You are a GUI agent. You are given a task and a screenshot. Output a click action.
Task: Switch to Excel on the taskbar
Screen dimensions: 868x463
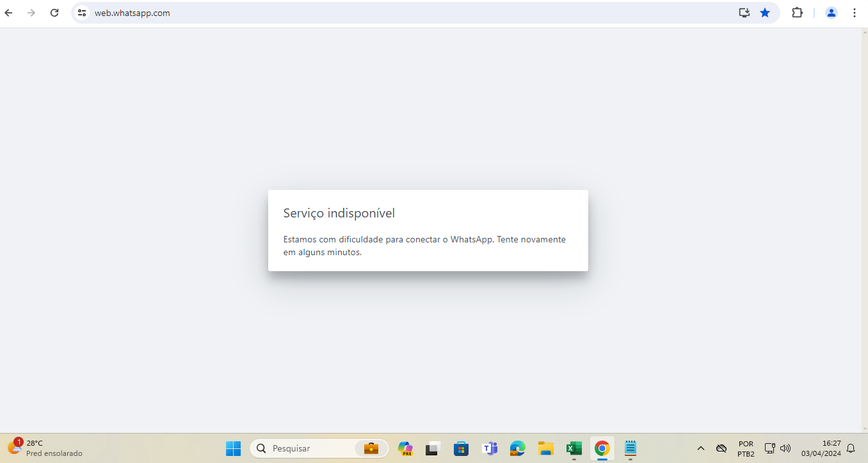(574, 448)
